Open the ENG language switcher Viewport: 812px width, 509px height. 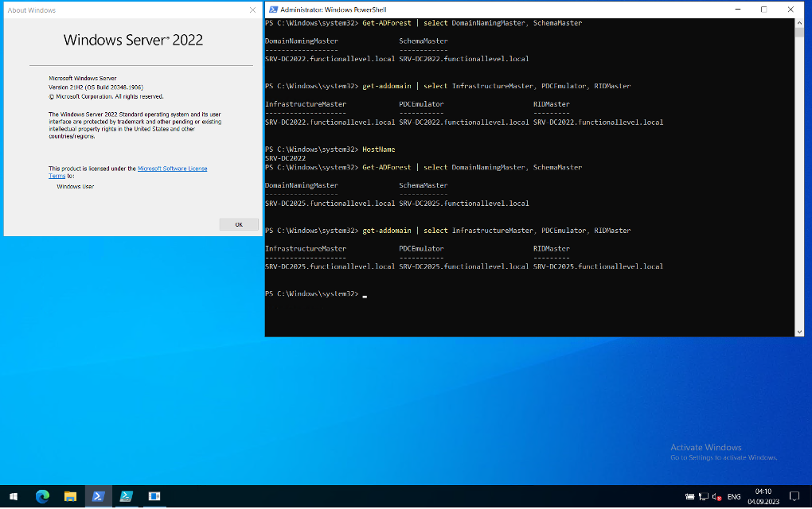[733, 496]
